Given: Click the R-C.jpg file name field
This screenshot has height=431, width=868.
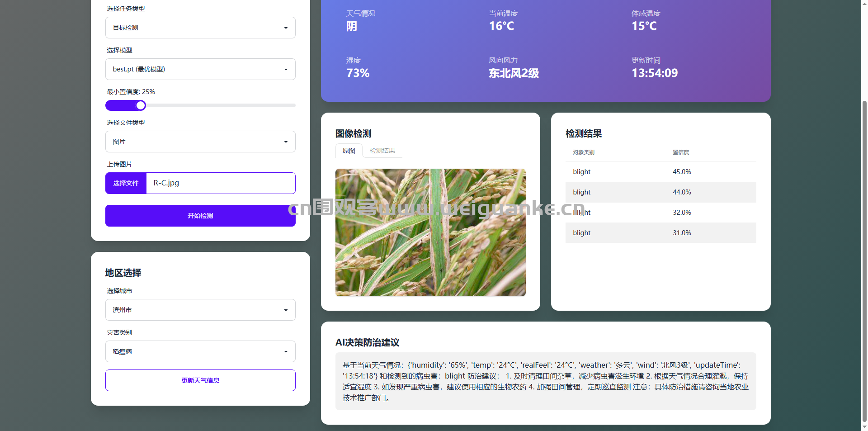Looking at the screenshot, I should click(x=221, y=183).
